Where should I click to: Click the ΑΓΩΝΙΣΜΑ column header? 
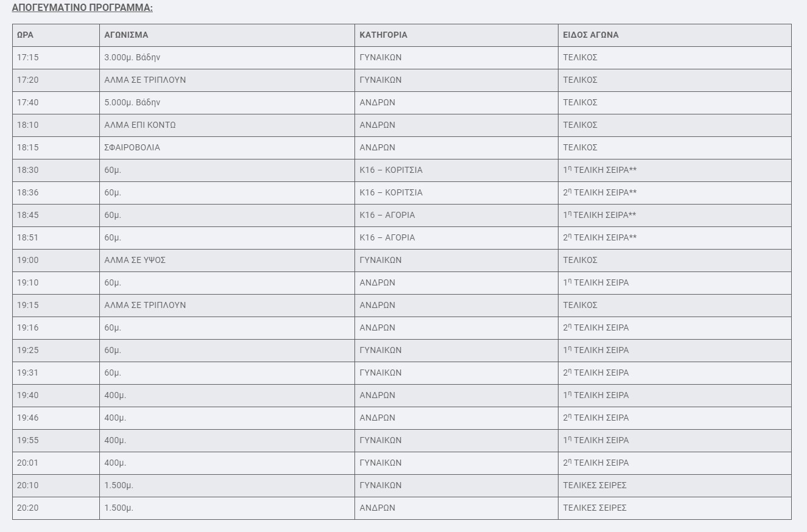126,35
